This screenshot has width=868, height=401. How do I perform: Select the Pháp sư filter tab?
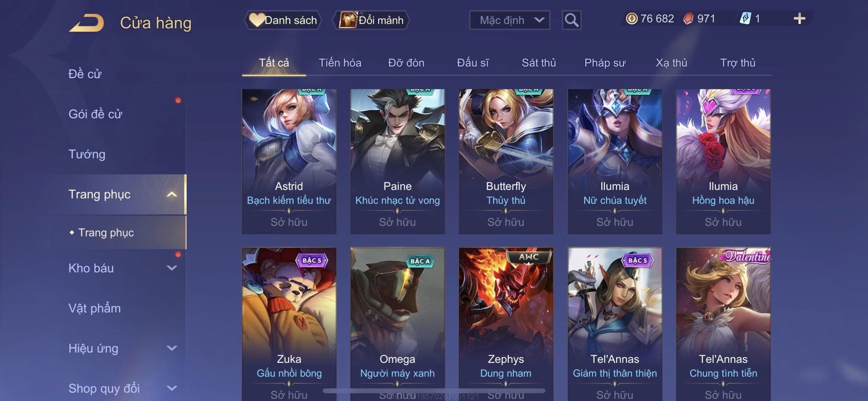click(x=605, y=63)
